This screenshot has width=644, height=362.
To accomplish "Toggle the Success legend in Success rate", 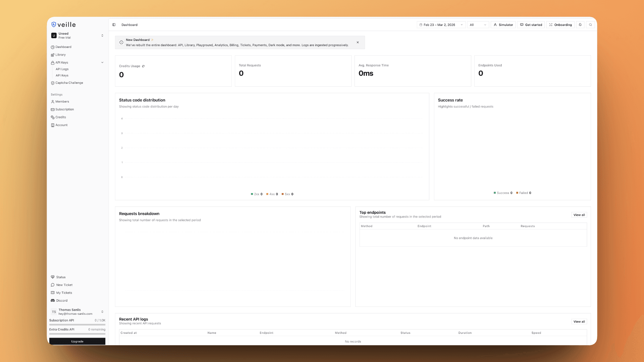I will point(502,193).
